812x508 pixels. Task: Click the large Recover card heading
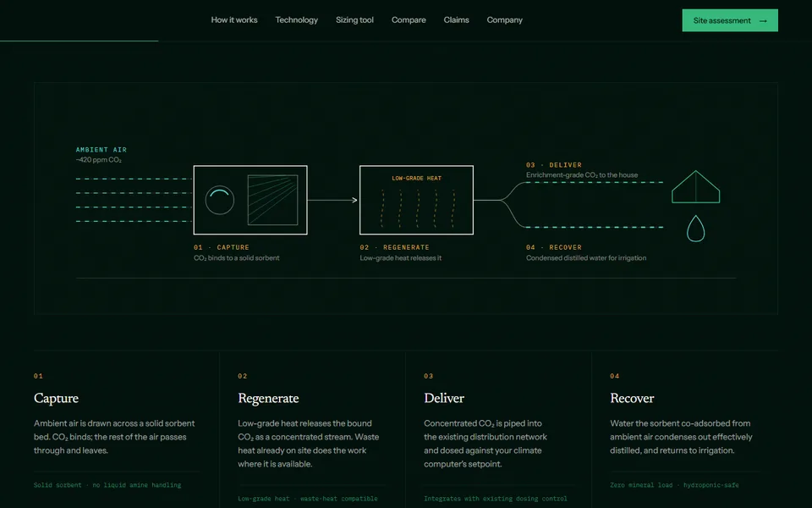point(632,398)
